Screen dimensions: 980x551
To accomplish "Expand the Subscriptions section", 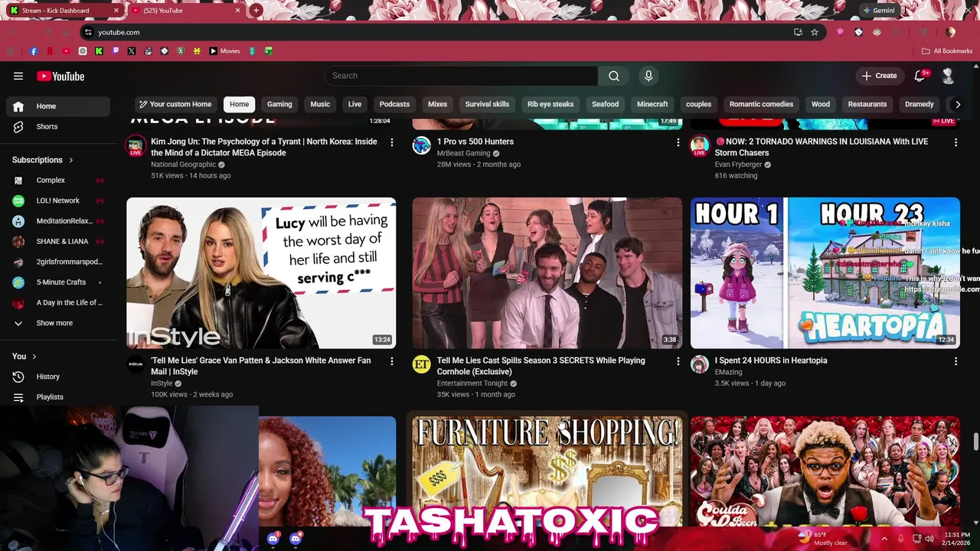I will tap(43, 160).
